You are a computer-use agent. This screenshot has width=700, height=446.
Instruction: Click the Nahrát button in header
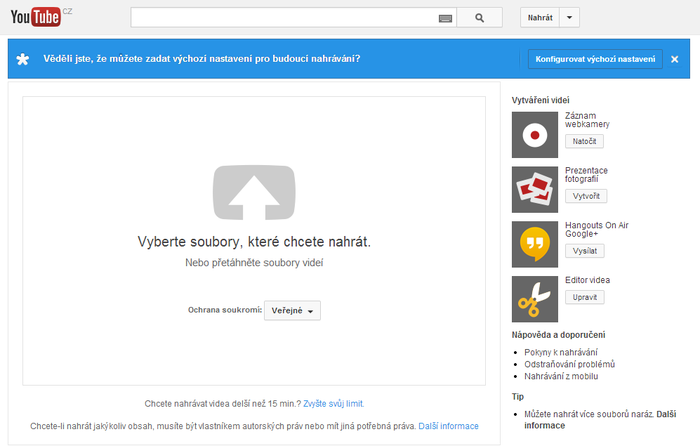pos(540,18)
